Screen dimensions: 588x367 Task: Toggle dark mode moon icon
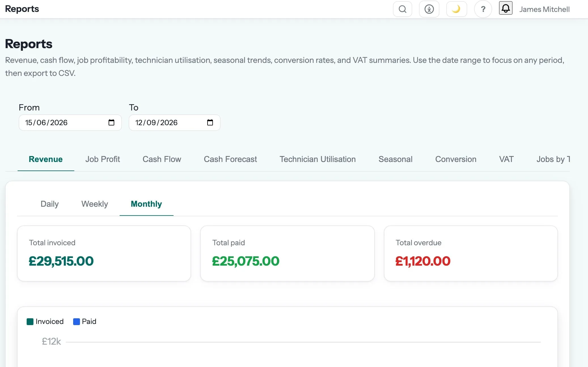[x=456, y=9]
